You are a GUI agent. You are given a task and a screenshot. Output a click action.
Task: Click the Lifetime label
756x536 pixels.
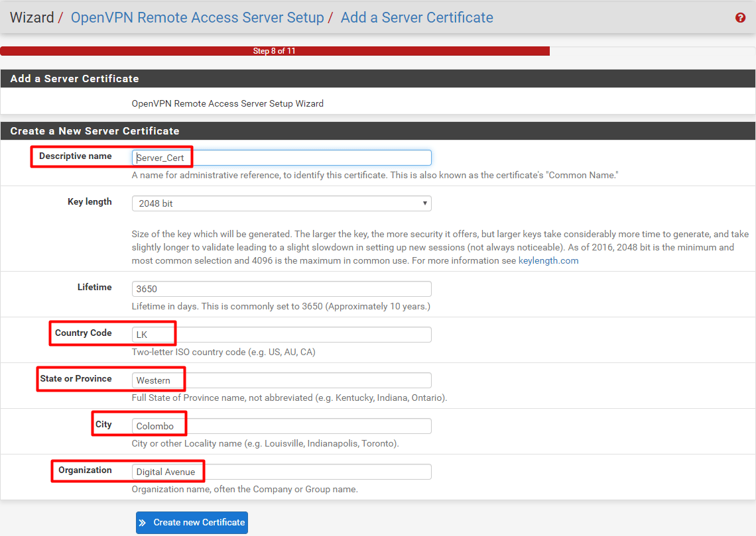(94, 288)
